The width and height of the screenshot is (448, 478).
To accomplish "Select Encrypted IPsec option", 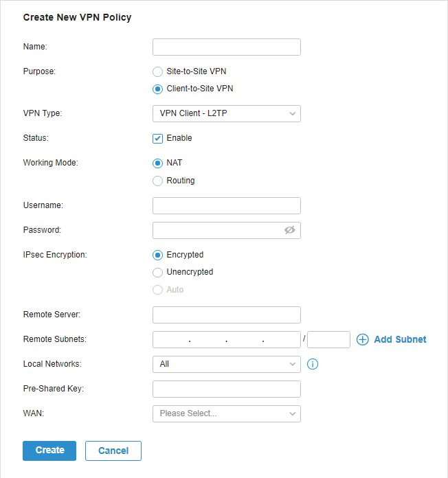I will tap(157, 255).
